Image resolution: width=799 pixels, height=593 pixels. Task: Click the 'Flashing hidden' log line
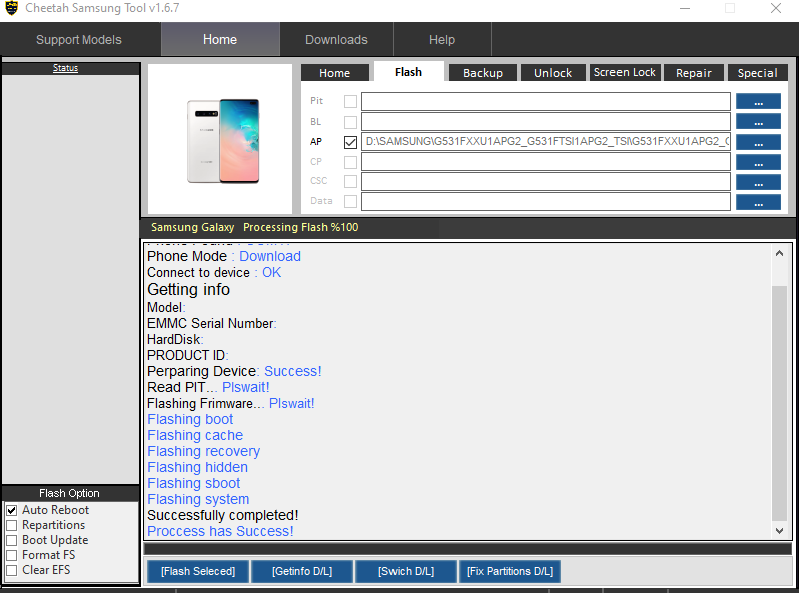click(198, 467)
